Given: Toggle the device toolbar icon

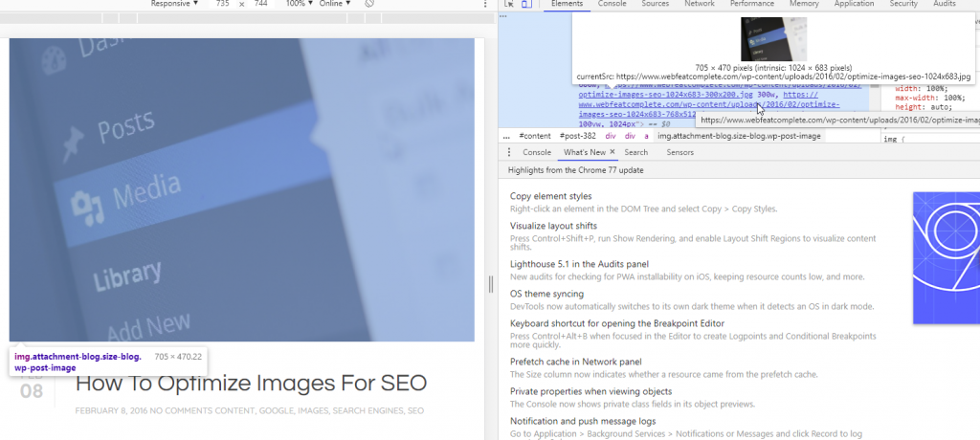Looking at the screenshot, I should 527,4.
